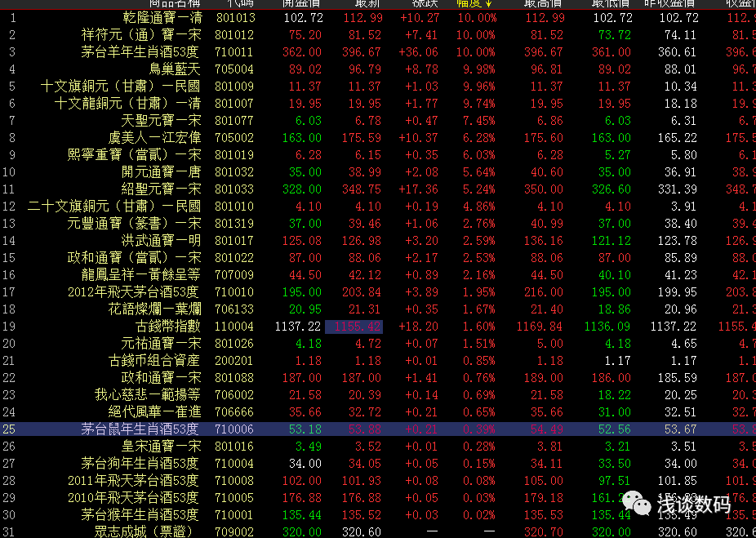The image size is (756, 538).
Task: Click the 1169.84 highest price cell
Action: pos(539,327)
